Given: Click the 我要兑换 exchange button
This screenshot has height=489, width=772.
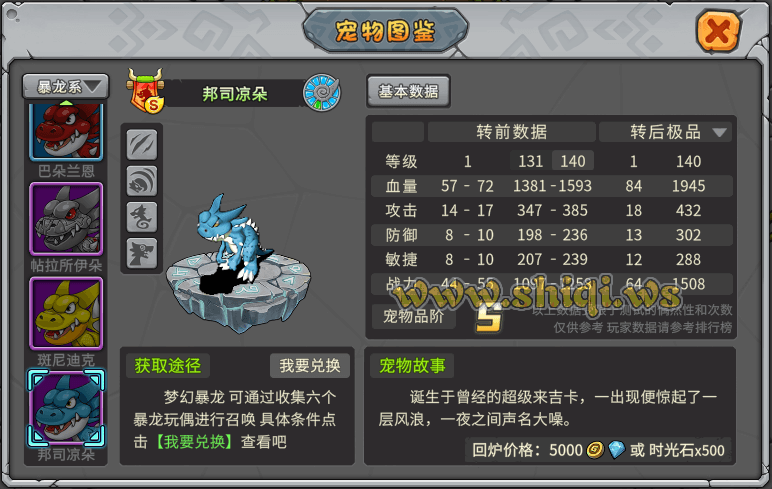Looking at the screenshot, I should (310, 365).
